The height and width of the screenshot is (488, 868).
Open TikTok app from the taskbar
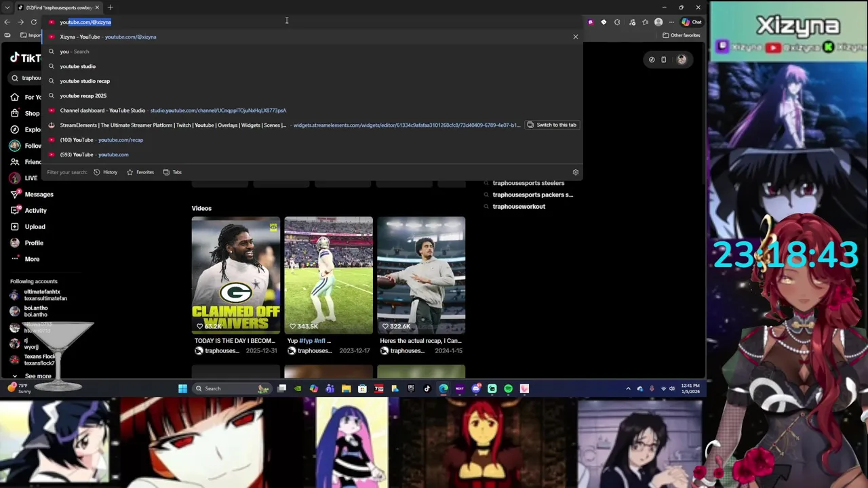pos(427,388)
